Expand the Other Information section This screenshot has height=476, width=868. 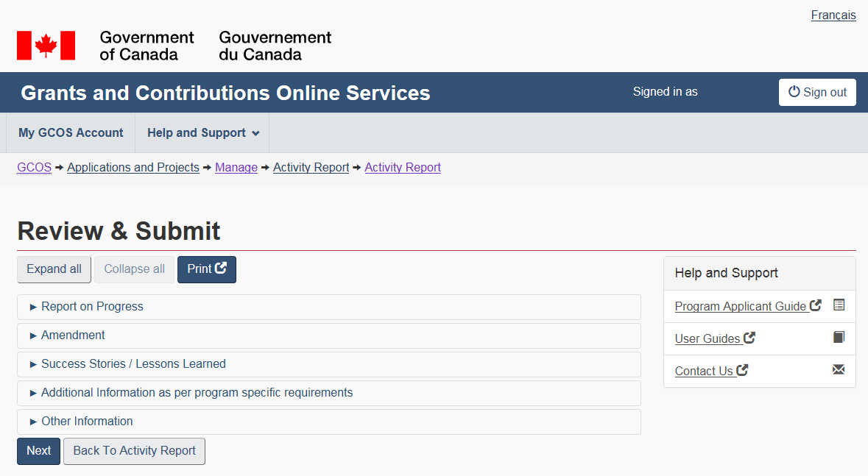click(87, 422)
